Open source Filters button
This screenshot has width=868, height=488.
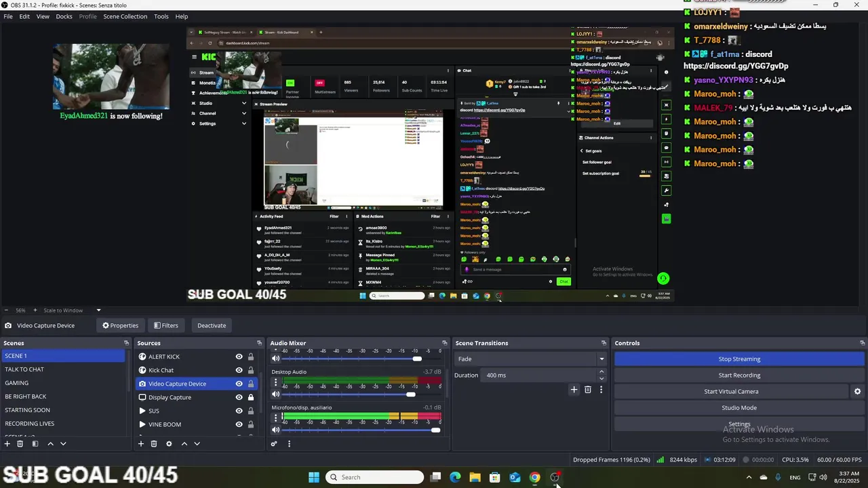(165, 325)
